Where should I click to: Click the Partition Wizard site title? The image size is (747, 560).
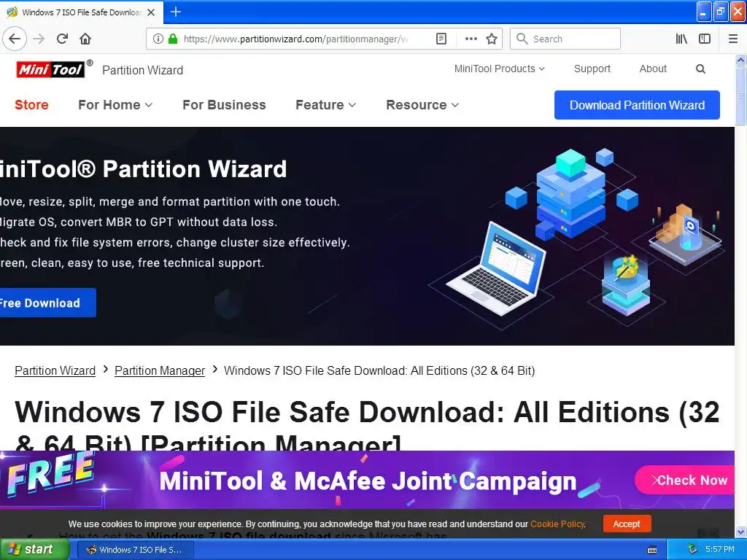pos(142,70)
